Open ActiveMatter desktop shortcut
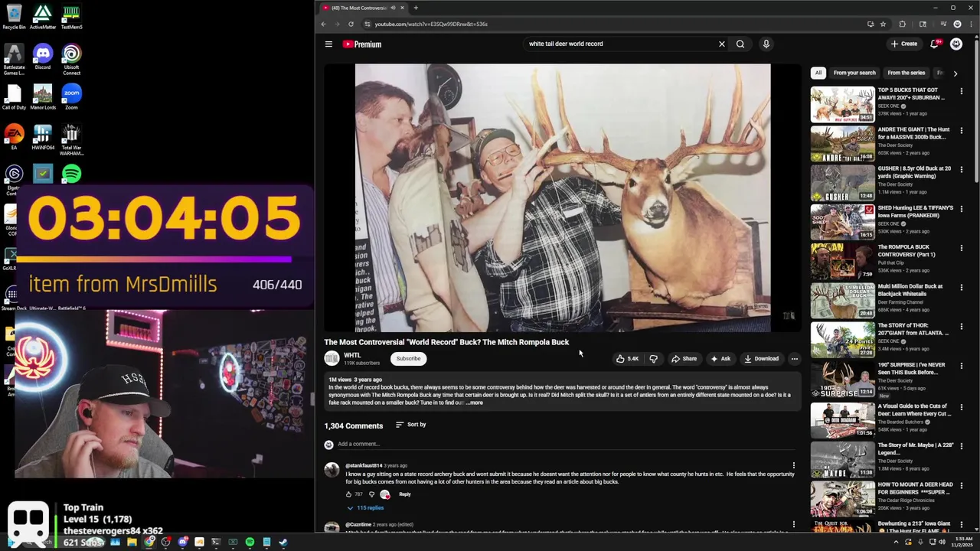The width and height of the screenshot is (980, 551). tap(43, 17)
